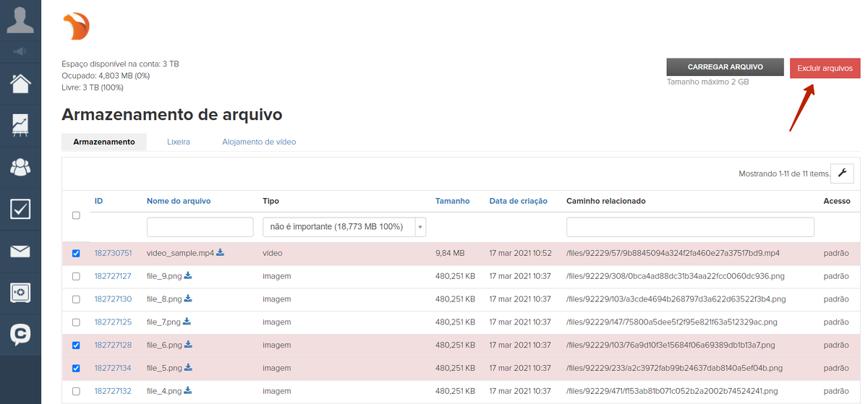
Task: Switch to the Lixeira tab
Action: pyautogui.click(x=178, y=142)
